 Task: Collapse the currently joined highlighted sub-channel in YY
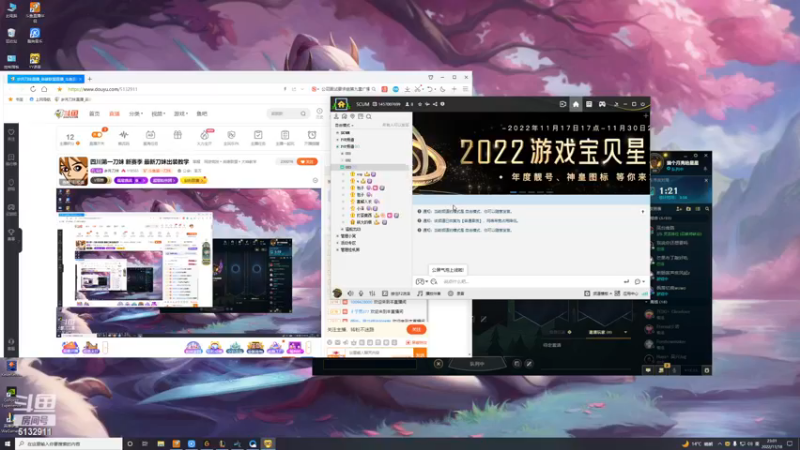[342, 167]
